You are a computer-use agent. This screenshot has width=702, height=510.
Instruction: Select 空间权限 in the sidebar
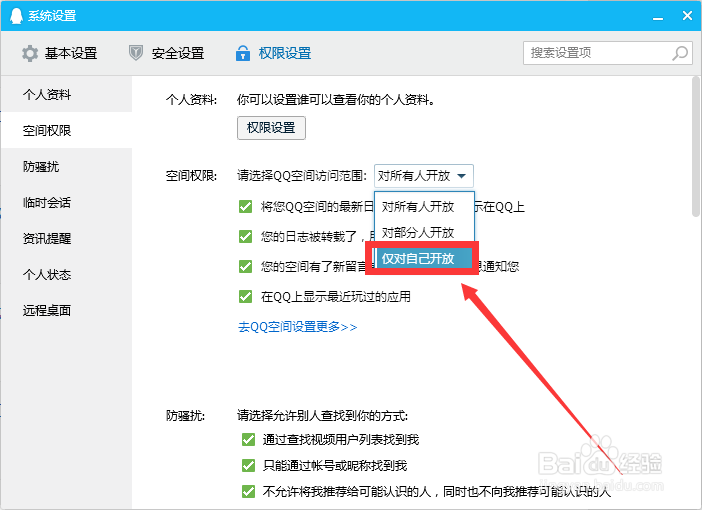[x=66, y=130]
